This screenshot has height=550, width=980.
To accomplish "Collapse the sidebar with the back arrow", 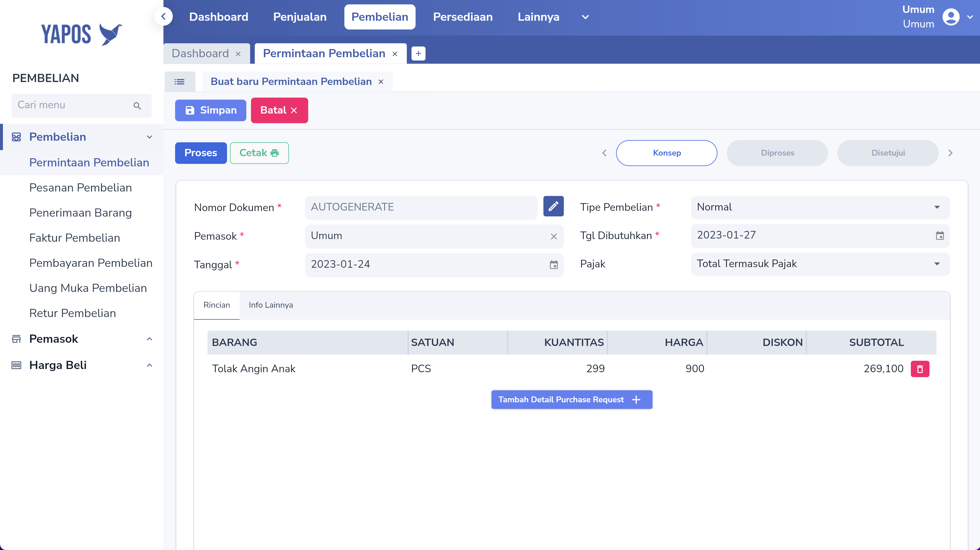I will point(164,17).
